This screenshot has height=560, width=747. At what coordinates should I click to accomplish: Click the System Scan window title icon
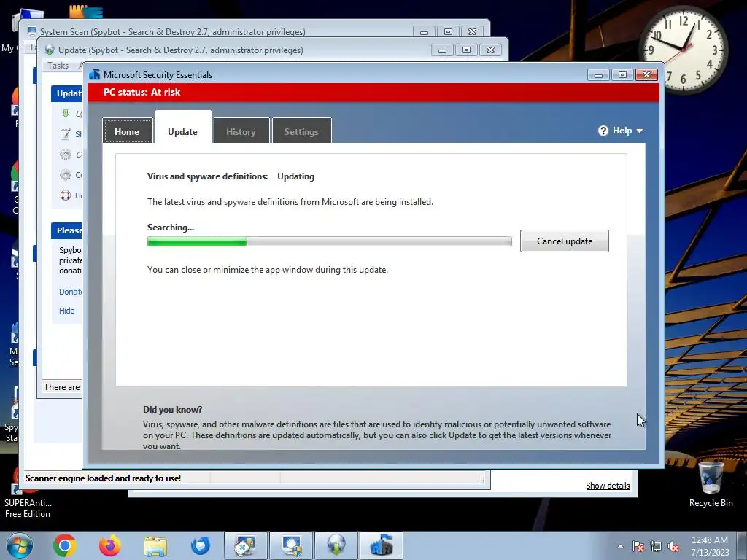[32, 31]
